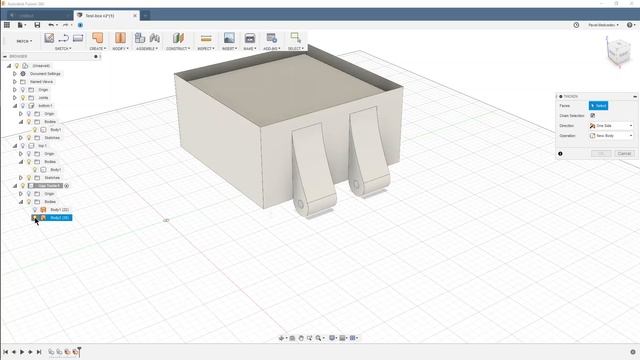Click the info icon in Thicken dialog

click(x=560, y=153)
